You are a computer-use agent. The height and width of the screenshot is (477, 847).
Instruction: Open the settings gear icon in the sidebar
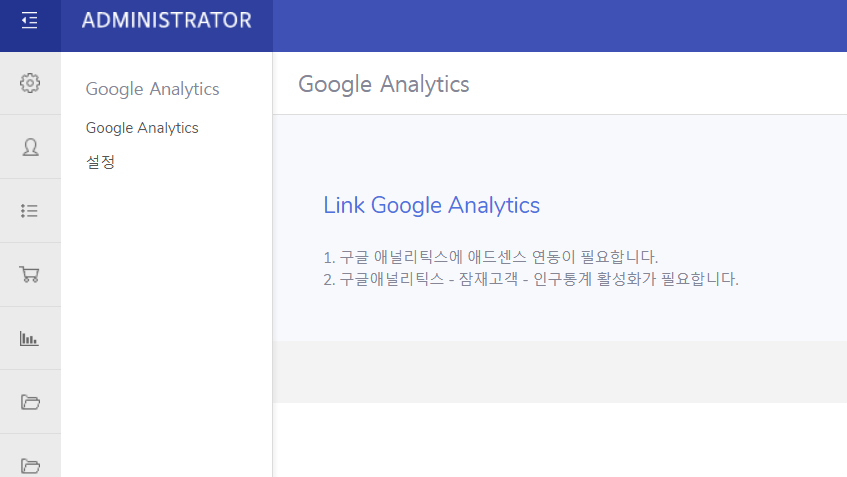[30, 83]
